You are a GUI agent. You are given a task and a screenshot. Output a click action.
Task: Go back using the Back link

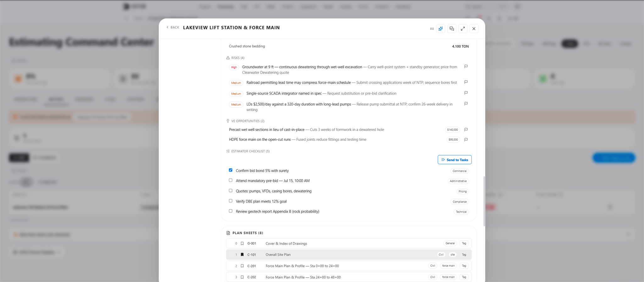coord(173,27)
